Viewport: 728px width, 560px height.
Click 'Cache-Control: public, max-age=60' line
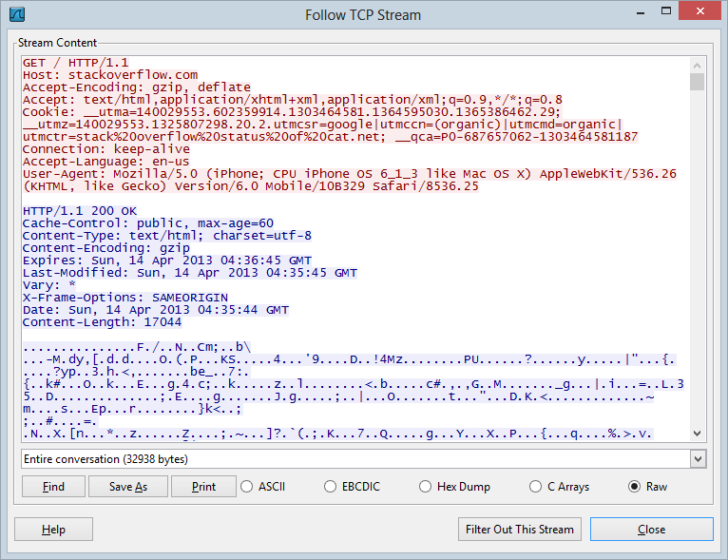click(x=148, y=223)
